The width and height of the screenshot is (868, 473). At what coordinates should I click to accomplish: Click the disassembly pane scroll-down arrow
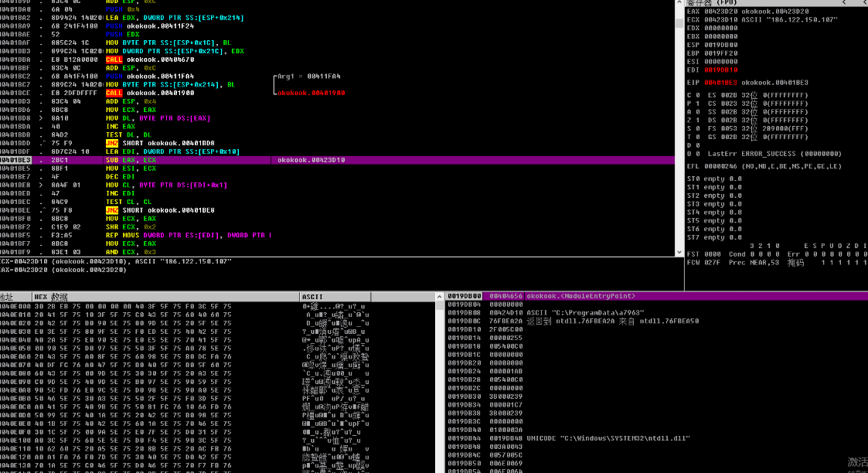point(679,252)
